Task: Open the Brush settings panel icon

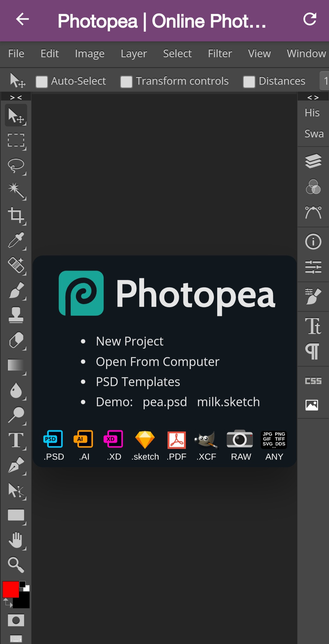Action: coord(313,296)
